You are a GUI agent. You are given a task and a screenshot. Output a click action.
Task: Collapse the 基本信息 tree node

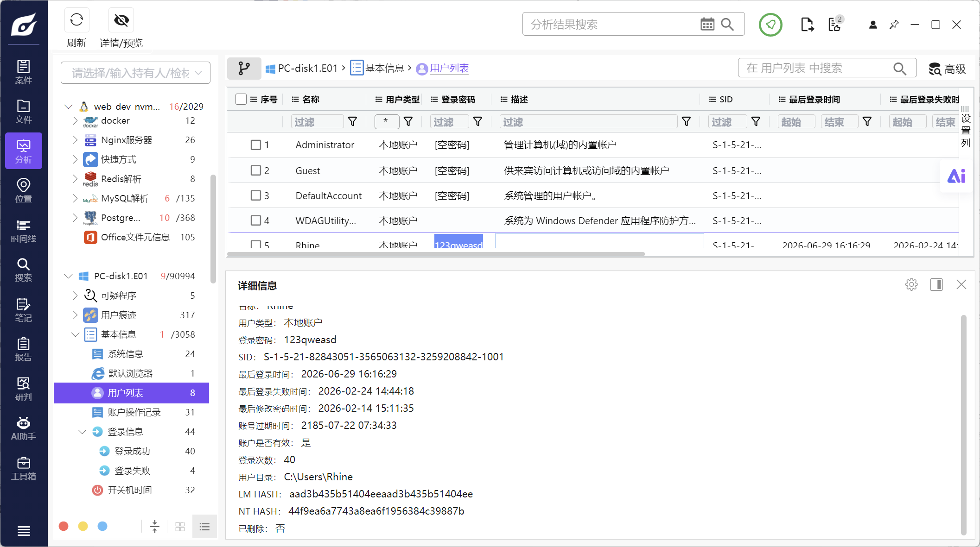[x=75, y=334]
